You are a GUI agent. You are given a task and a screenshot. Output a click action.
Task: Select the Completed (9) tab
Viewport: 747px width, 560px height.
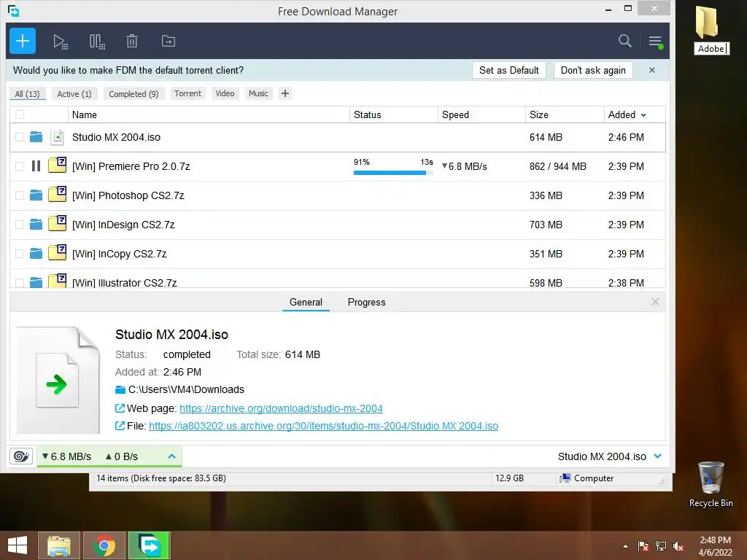pyautogui.click(x=133, y=94)
